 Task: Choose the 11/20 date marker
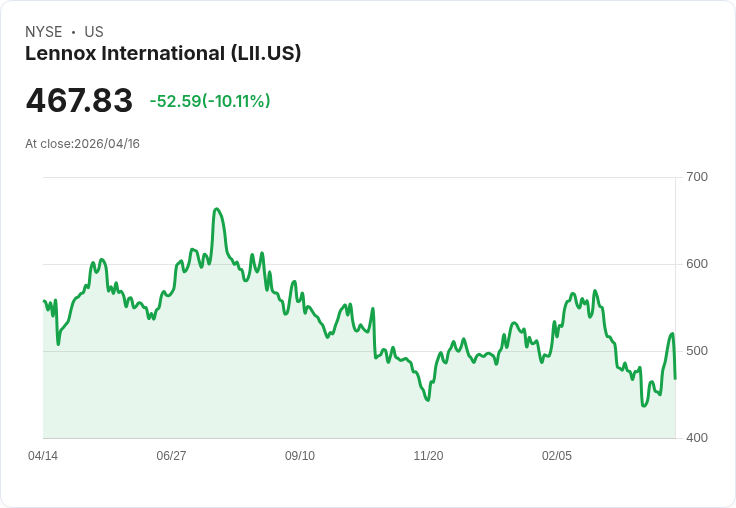pos(428,456)
